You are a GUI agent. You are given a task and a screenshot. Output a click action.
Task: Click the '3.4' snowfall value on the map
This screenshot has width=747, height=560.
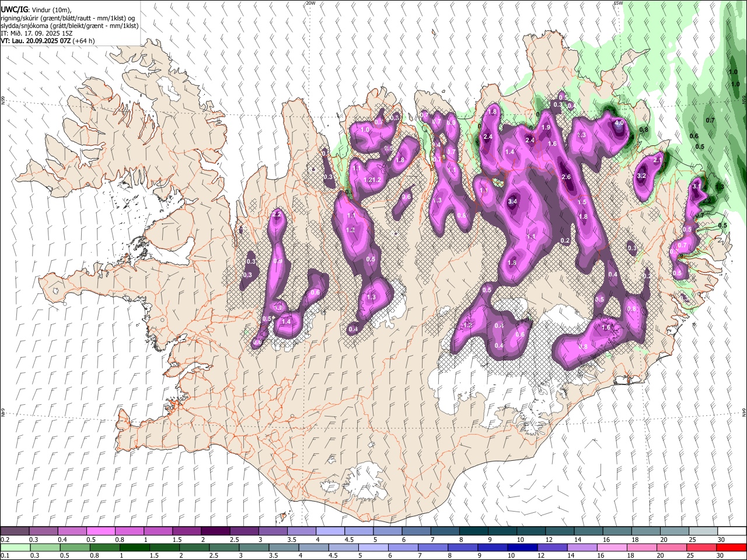click(x=512, y=201)
